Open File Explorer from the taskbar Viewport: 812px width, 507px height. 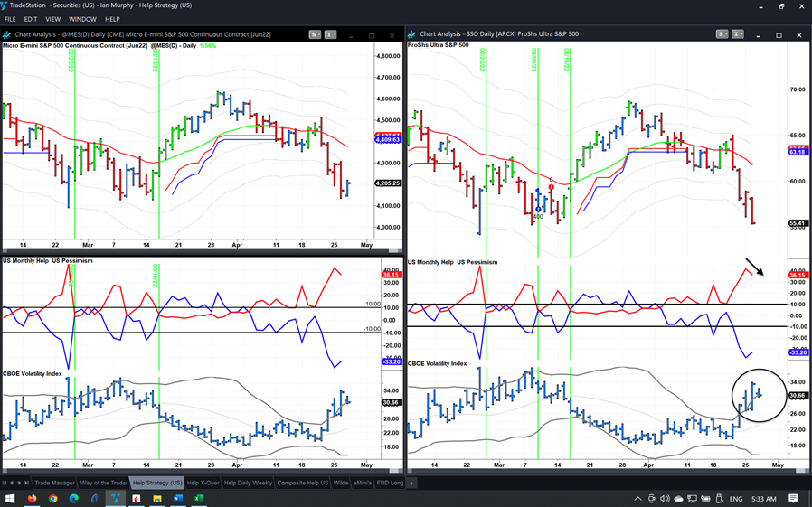coord(157,498)
